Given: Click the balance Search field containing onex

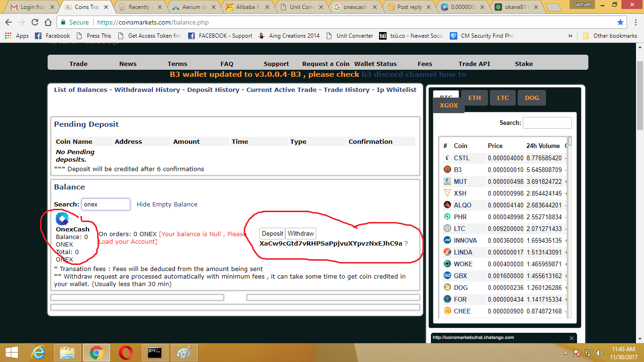Looking at the screenshot, I should pyautogui.click(x=106, y=204).
